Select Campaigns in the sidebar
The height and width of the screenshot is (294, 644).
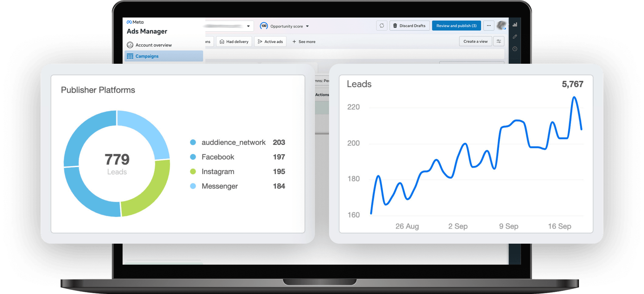point(164,56)
